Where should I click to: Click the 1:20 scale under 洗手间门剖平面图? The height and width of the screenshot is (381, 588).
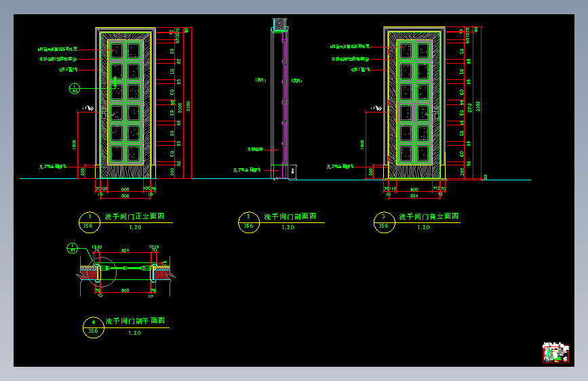134,333
